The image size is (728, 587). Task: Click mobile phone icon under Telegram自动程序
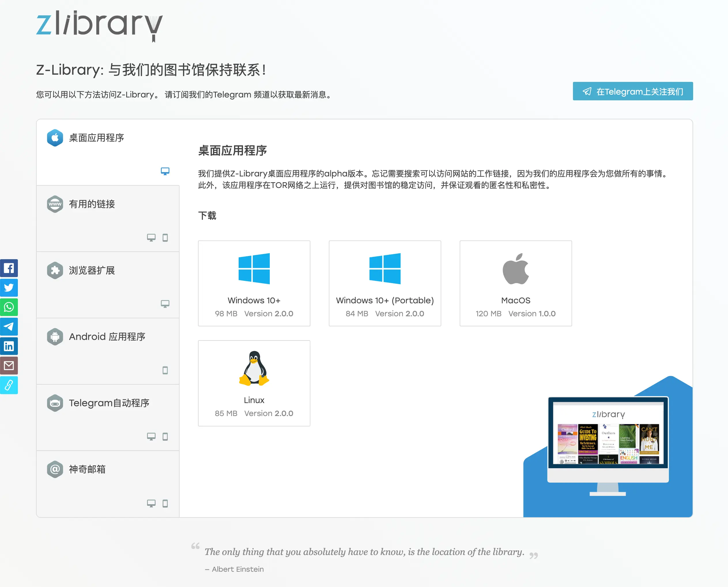point(165,436)
